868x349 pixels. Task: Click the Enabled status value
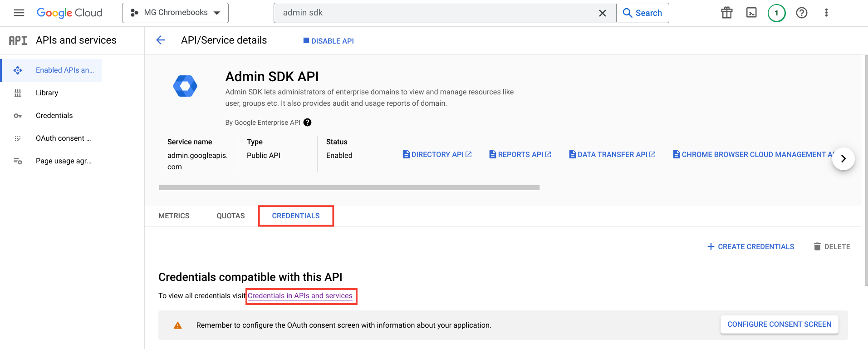click(x=339, y=155)
